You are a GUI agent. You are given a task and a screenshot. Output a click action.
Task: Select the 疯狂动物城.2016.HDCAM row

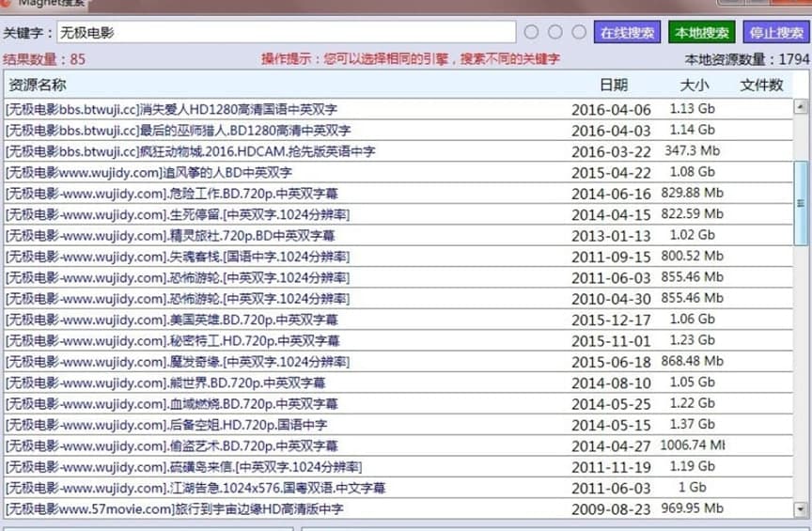point(398,151)
